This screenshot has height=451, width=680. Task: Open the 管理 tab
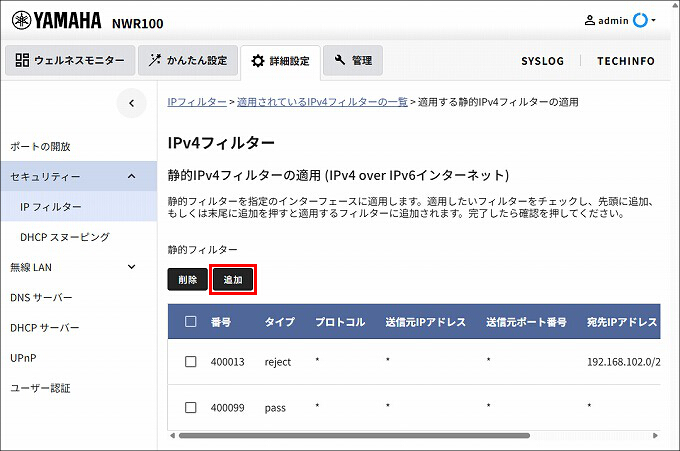[x=353, y=60]
